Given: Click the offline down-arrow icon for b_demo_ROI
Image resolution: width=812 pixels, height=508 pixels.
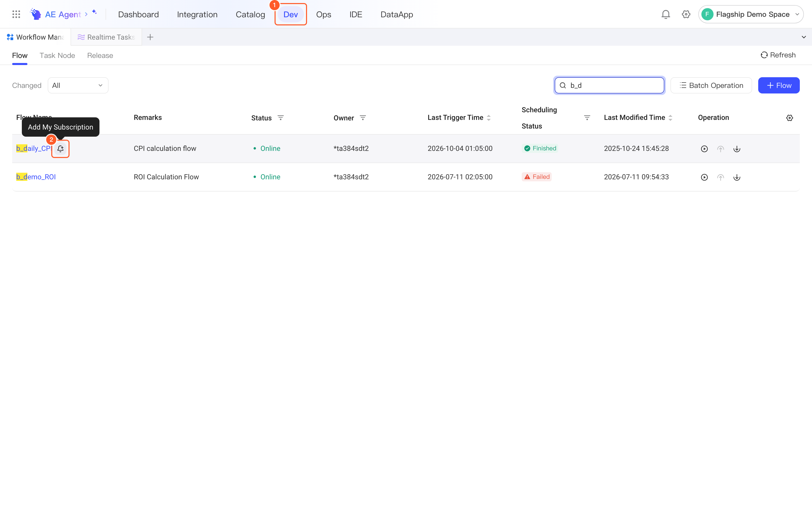Looking at the screenshot, I should click(737, 177).
